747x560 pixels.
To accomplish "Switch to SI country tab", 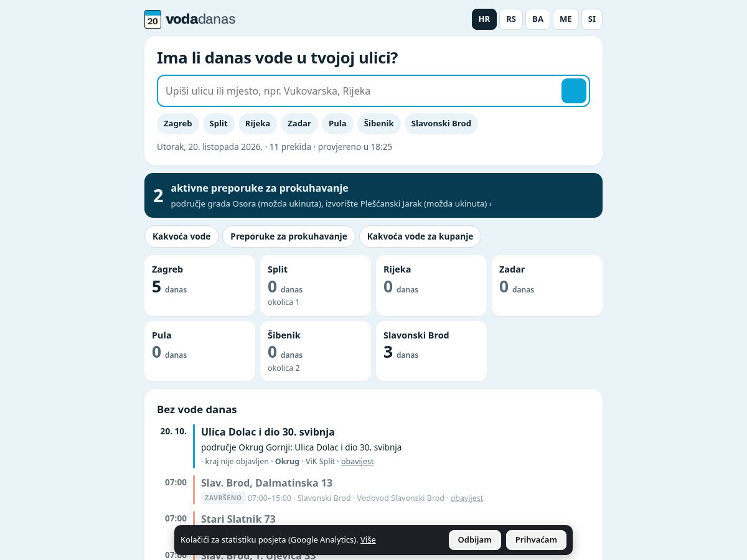I will pos(592,19).
